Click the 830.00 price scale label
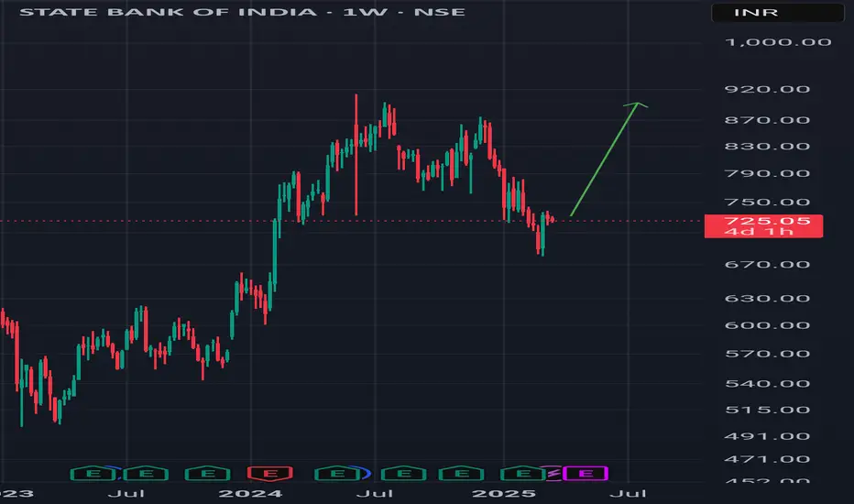The width and height of the screenshot is (854, 504). (767, 146)
